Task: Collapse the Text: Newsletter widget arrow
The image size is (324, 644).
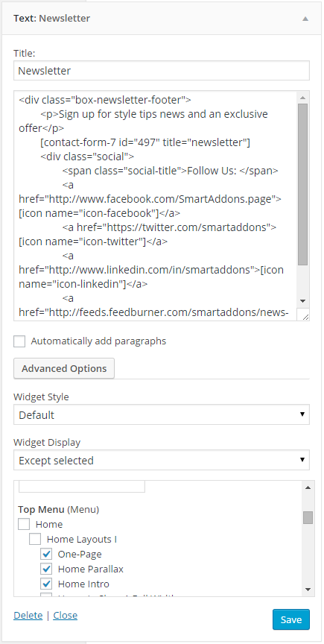Action: 305,19
